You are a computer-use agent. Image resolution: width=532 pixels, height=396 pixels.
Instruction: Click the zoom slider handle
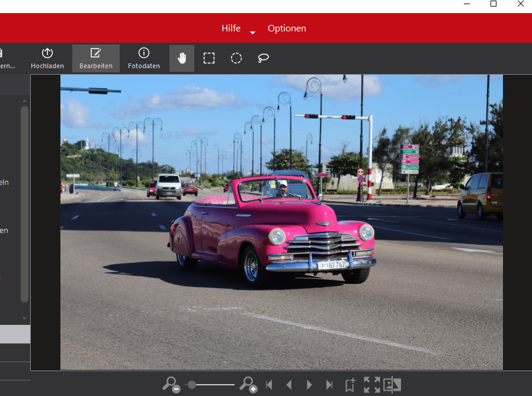191,385
